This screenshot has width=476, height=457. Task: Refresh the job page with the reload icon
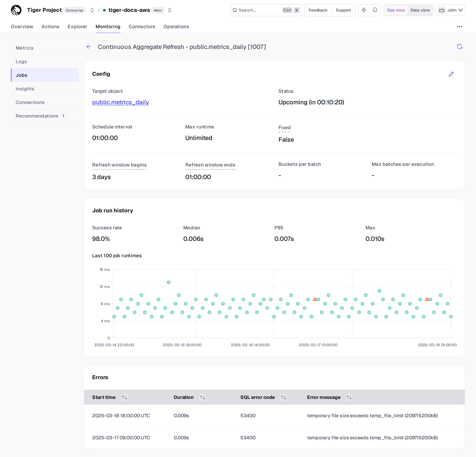[460, 47]
